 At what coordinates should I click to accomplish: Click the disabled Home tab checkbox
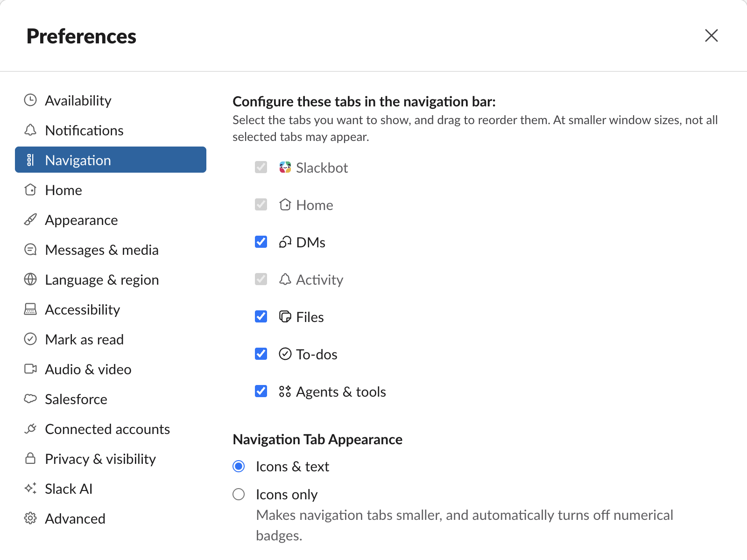click(x=261, y=204)
